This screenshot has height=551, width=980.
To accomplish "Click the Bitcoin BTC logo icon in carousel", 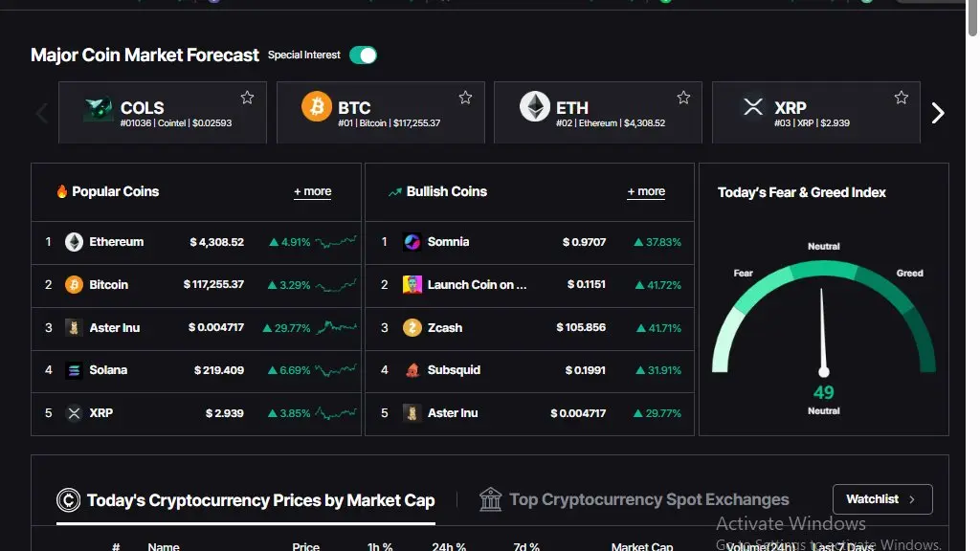I will pos(317,107).
